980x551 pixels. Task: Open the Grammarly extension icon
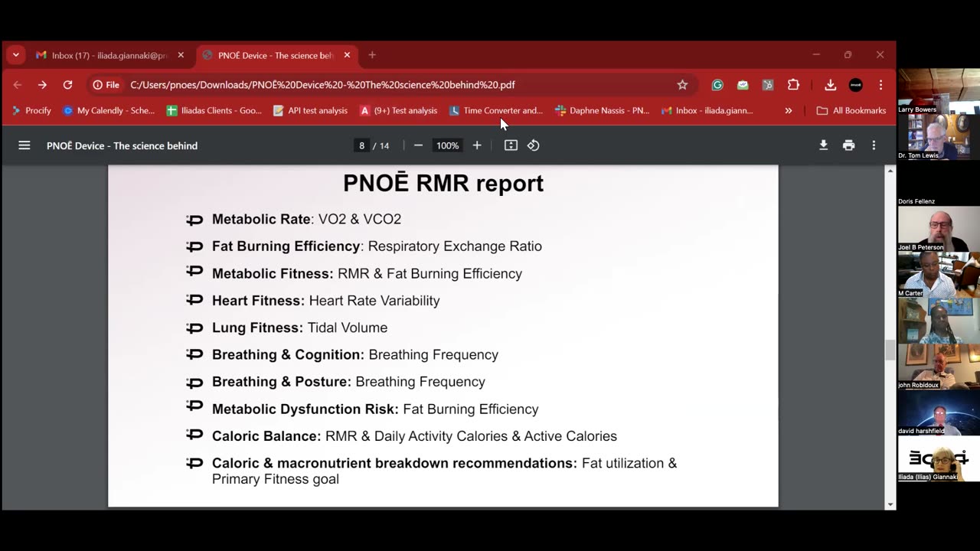[717, 85]
